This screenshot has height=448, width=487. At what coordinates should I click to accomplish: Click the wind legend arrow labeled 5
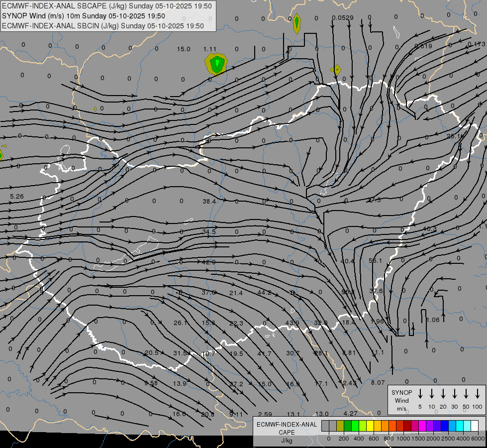coord(420,394)
